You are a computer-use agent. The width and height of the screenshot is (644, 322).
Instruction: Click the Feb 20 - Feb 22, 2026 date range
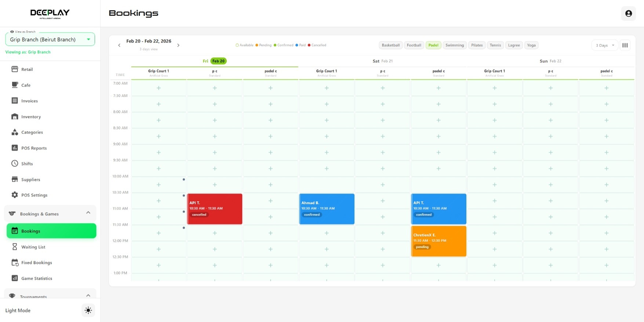click(x=149, y=41)
